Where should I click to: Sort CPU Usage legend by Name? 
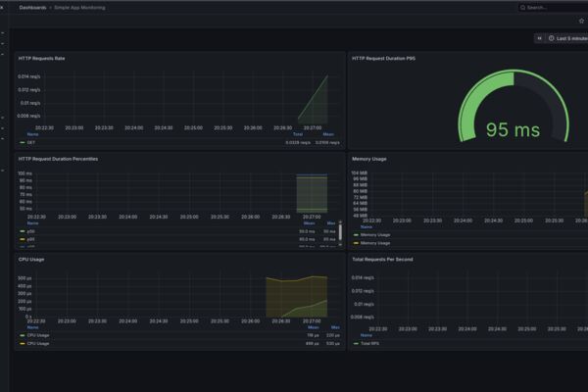coord(32,327)
